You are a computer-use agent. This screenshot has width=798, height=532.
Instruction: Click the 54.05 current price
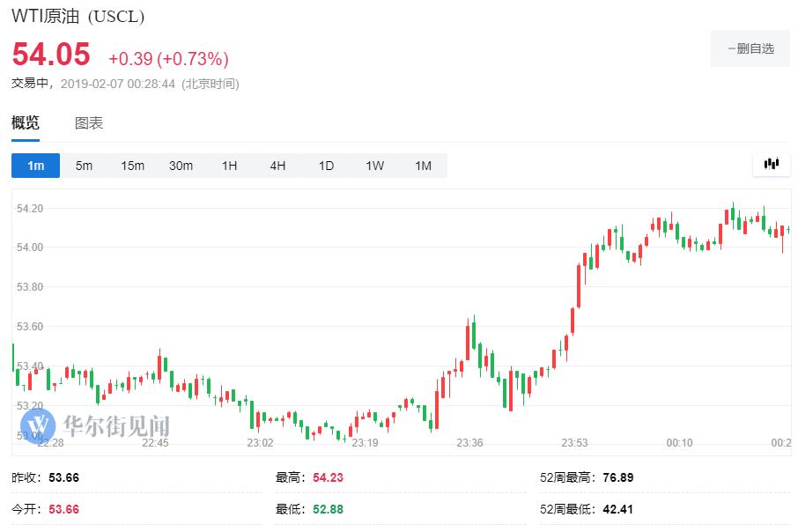[x=51, y=55]
